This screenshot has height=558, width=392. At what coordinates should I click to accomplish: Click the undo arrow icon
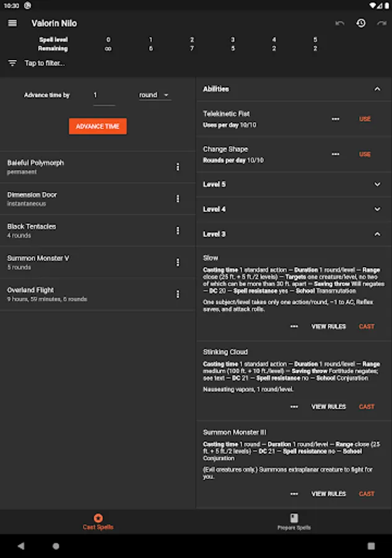tap(339, 24)
